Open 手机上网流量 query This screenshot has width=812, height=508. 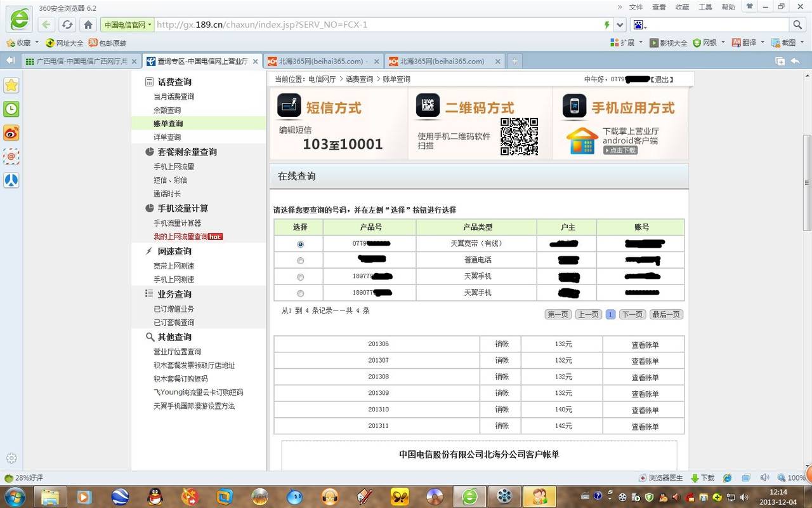(174, 166)
